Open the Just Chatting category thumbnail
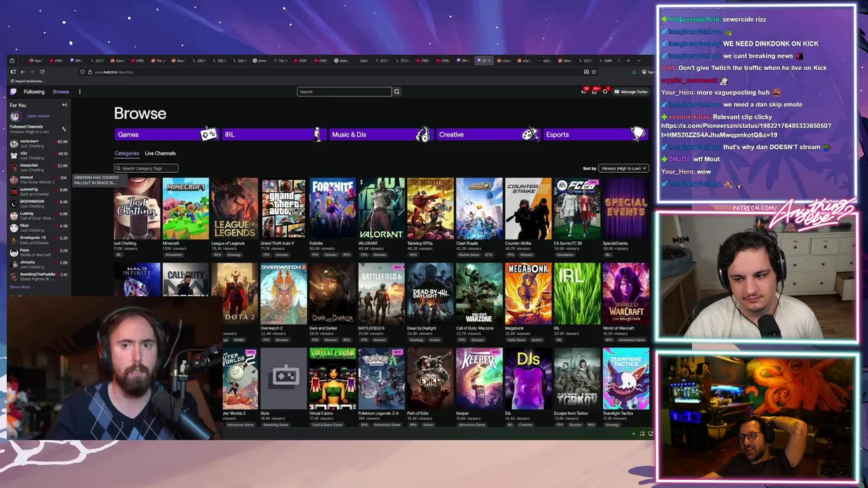The width and height of the screenshot is (868, 488). point(137,209)
